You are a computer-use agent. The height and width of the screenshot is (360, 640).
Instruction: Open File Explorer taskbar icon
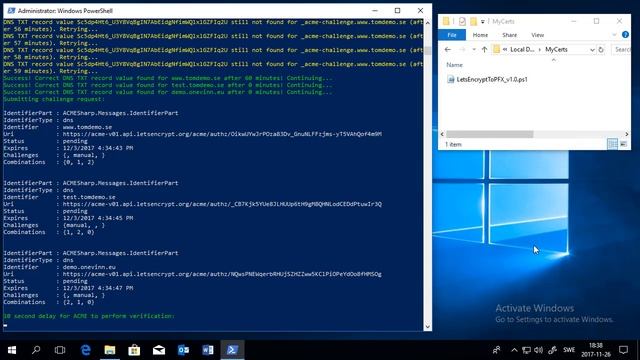110,350
